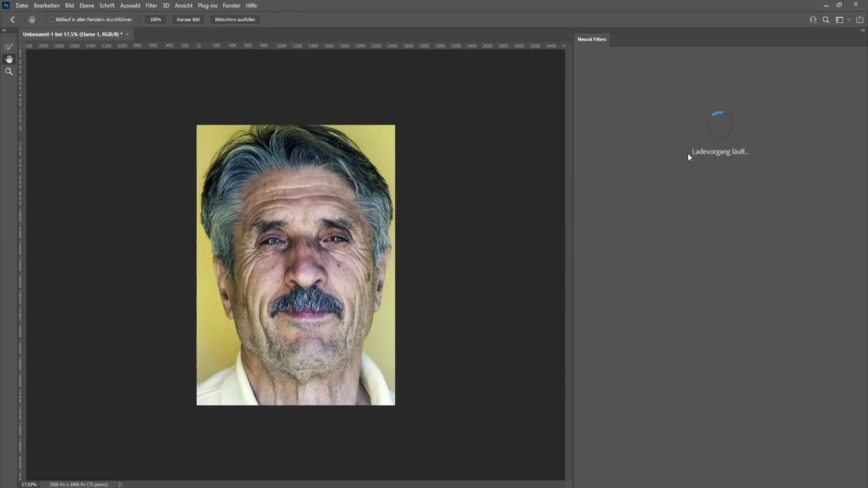The image size is (868, 488).
Task: Click the back arrow in options bar
Action: [13, 19]
